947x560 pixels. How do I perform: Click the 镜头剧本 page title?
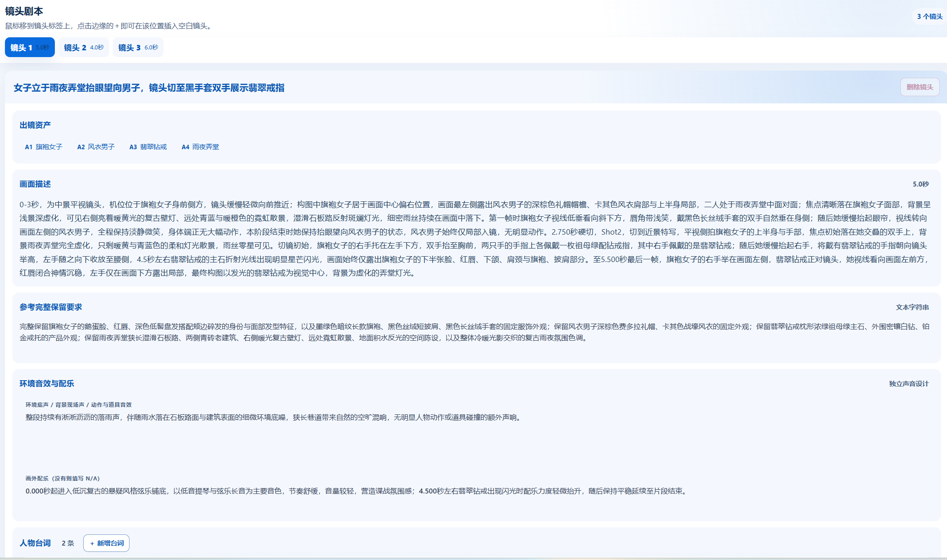[24, 11]
